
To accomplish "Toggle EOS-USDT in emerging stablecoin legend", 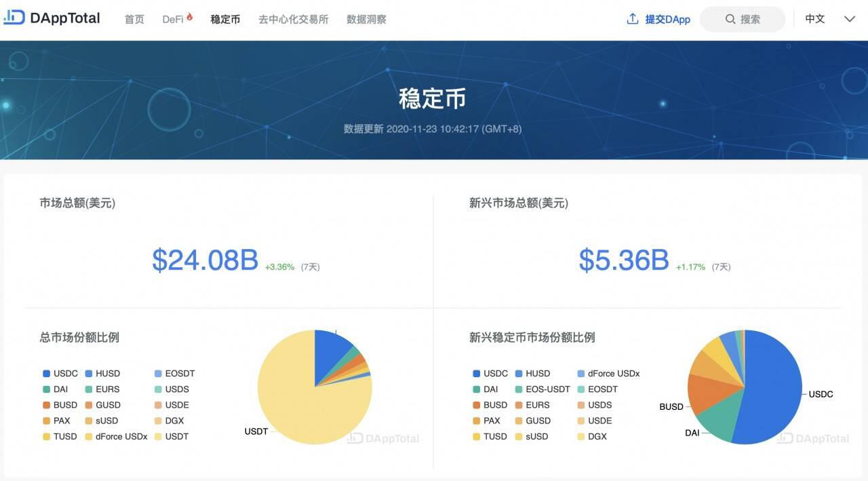I will tap(542, 389).
